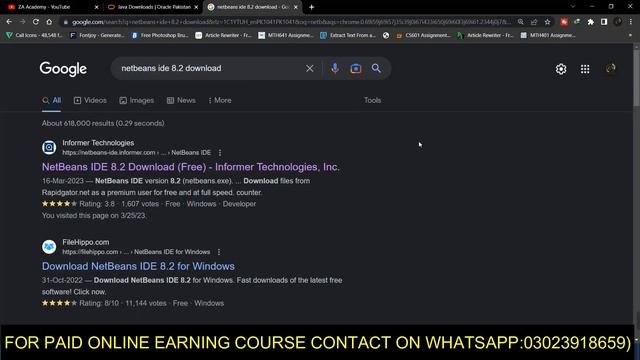Open the Google account avatar

point(611,69)
